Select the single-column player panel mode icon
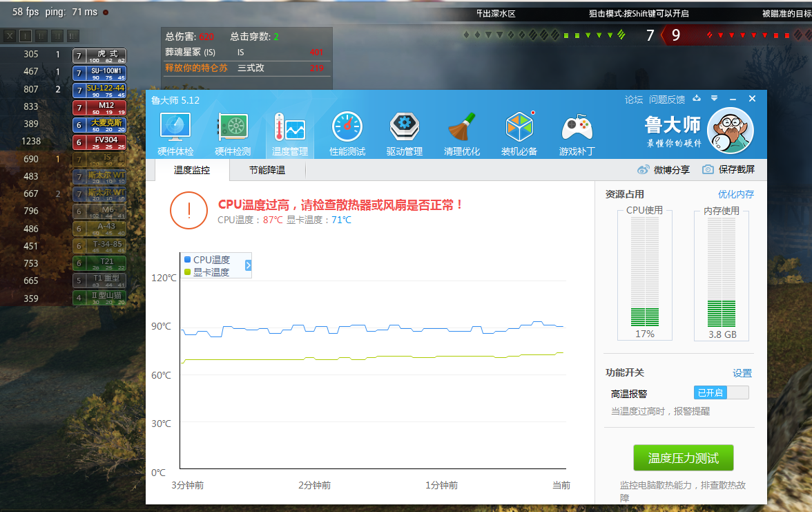 (x=26, y=36)
